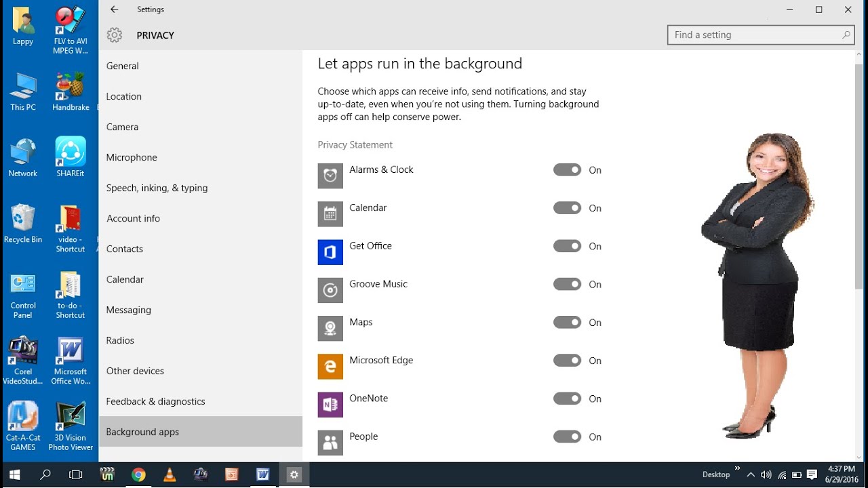Open the clapperboard app on taskbar
Image resolution: width=868 pixels, height=488 pixels.
[107, 474]
